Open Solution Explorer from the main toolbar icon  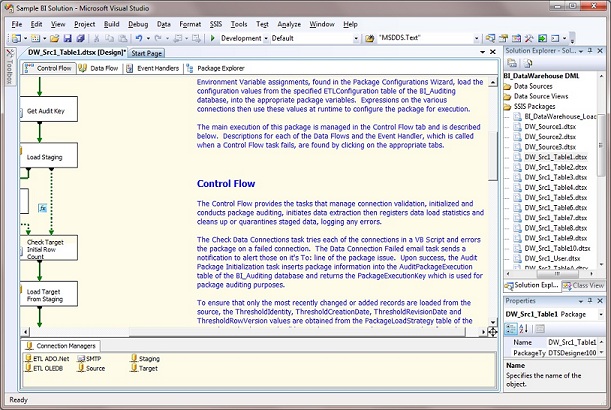pos(491,38)
